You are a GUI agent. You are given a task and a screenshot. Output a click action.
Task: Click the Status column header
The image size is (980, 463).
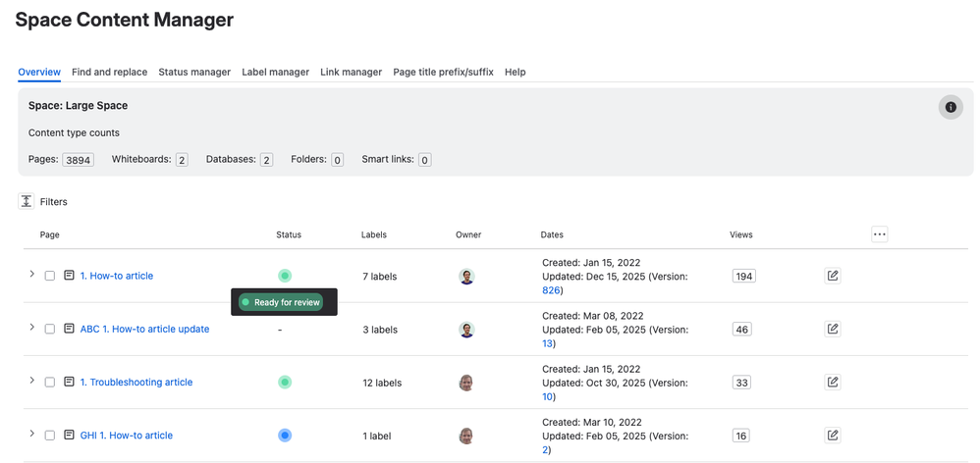289,234
